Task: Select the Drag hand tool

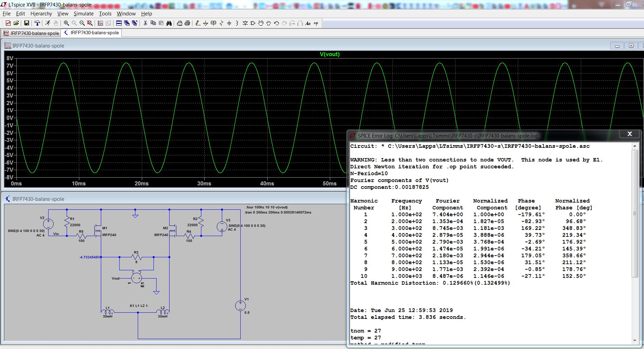Action: [x=269, y=23]
